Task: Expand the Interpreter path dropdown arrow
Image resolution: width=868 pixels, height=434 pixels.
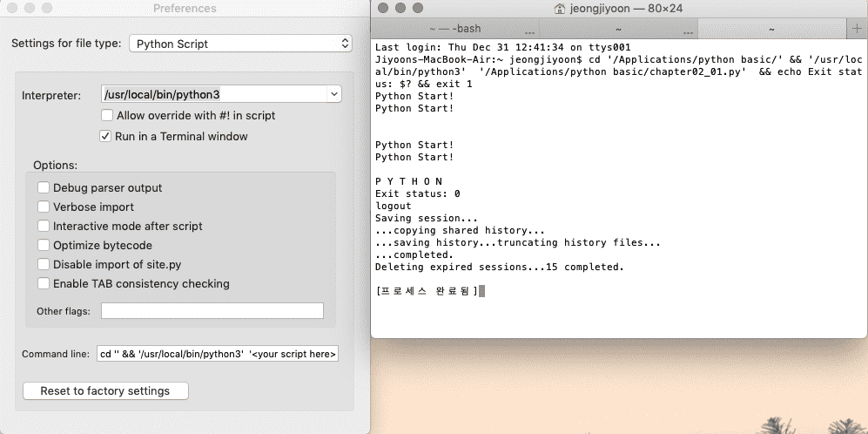Action: [334, 94]
